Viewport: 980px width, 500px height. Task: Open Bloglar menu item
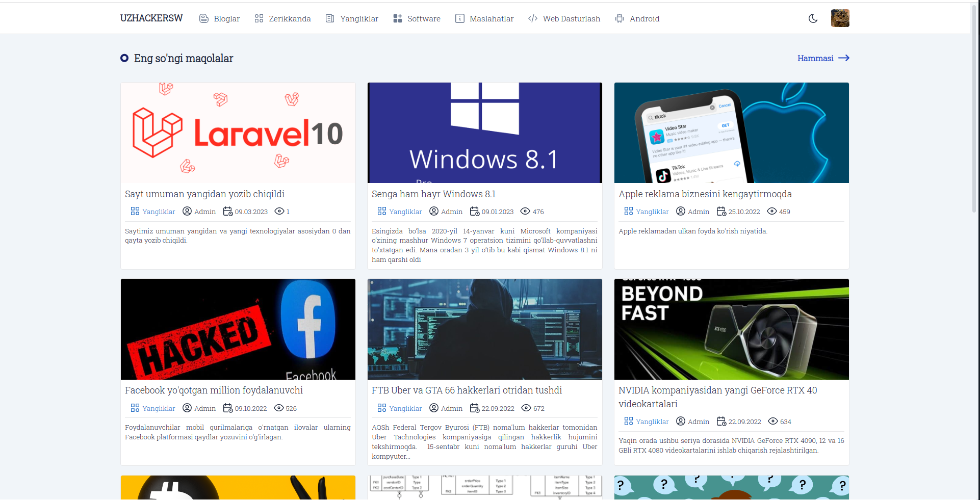click(219, 18)
